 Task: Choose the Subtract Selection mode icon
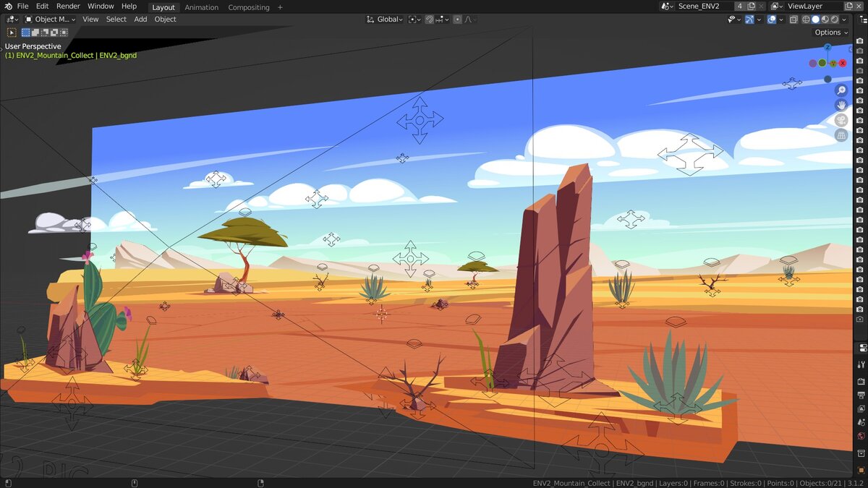(x=45, y=33)
